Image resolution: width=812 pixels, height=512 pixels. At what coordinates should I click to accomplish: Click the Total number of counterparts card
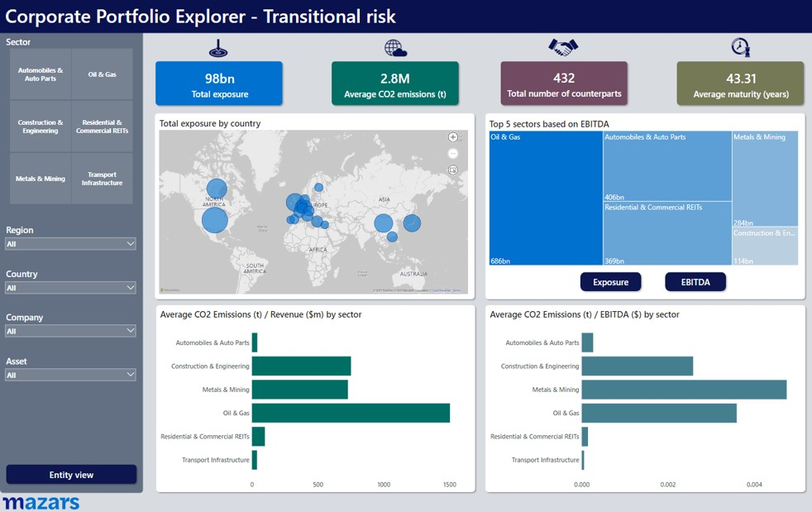564,84
